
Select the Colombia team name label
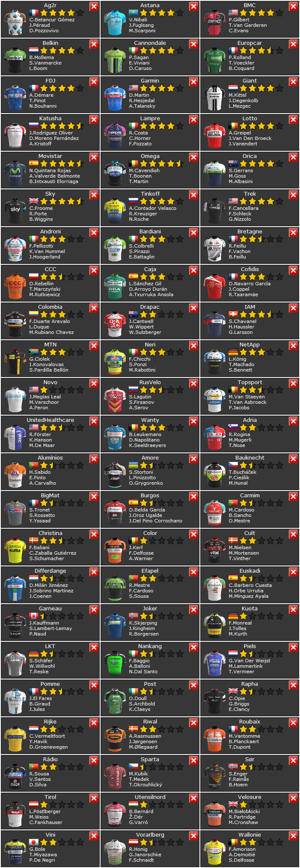(50, 307)
